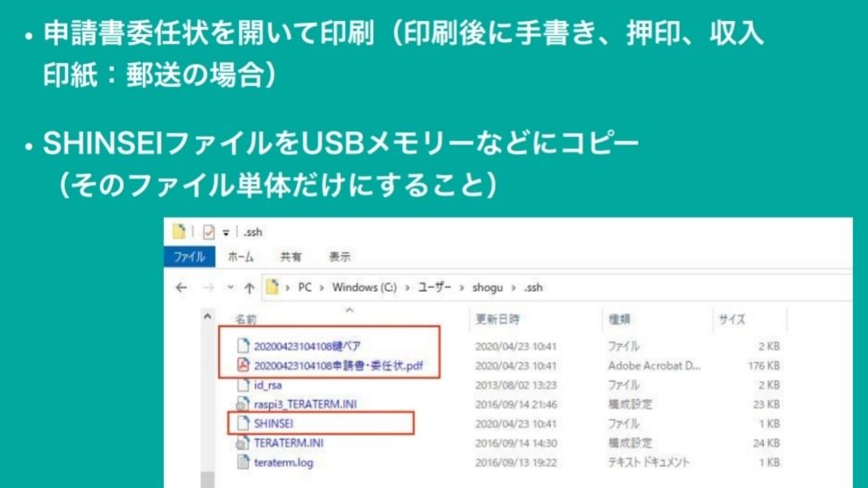Click the raspi3_TERATERM.INI settings file icon
868x488 pixels.
pos(243,404)
